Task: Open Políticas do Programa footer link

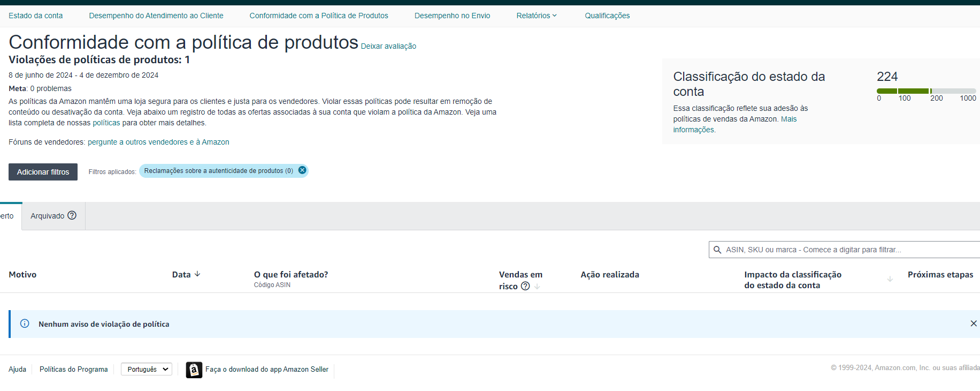Action: (x=74, y=369)
